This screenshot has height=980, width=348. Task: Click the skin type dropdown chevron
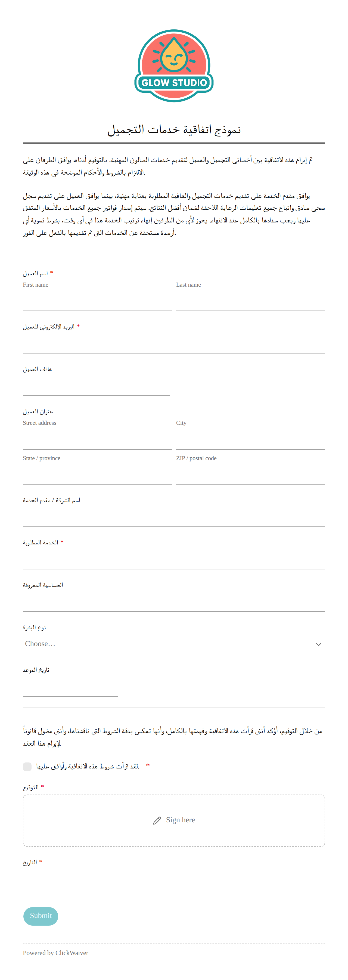318,644
